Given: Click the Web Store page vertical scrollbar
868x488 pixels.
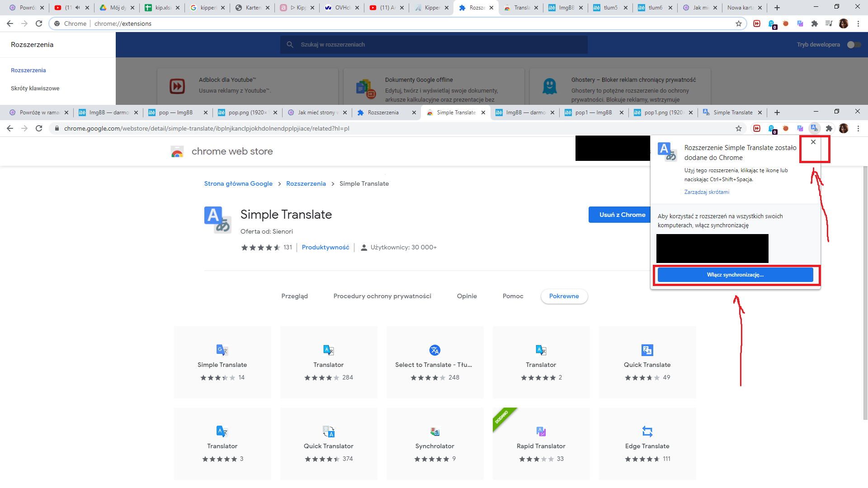Looking at the screenshot, I should 864,294.
